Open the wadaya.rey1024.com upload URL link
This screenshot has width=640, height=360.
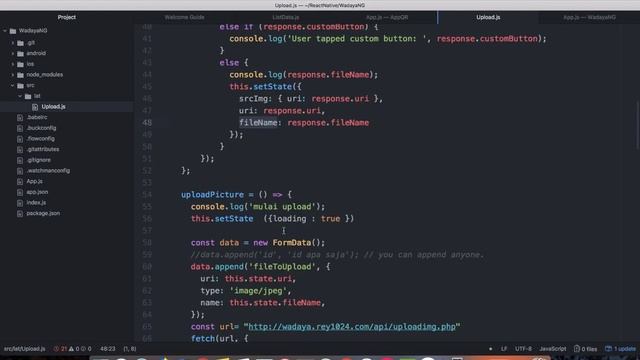pyautogui.click(x=351, y=327)
